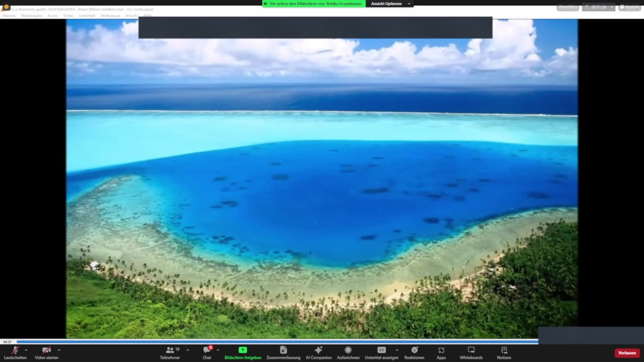Click the Anmelden button
644x362 pixels.
pos(568,7)
